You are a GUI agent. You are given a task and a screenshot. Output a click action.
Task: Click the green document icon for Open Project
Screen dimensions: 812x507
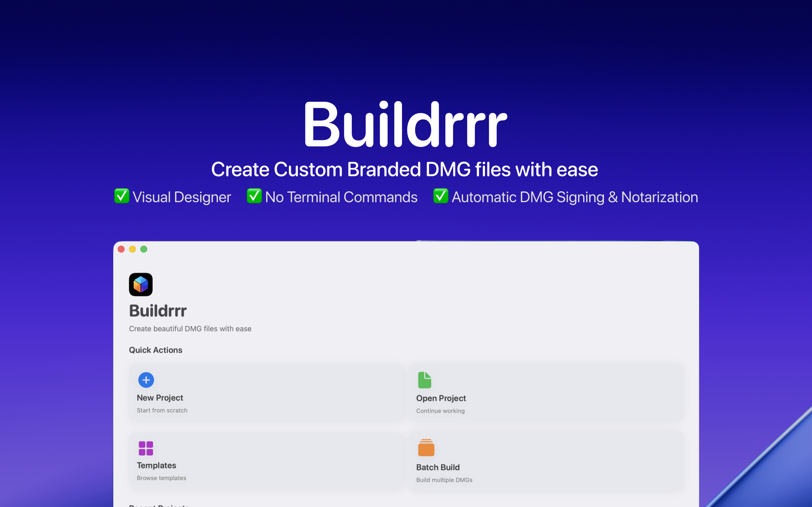pyautogui.click(x=425, y=380)
